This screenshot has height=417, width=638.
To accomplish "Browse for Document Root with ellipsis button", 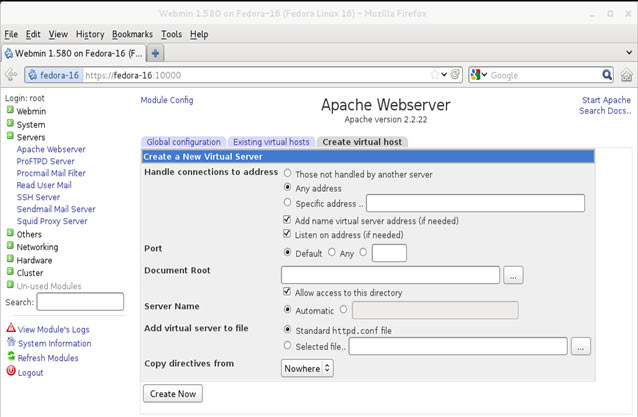I will point(513,275).
